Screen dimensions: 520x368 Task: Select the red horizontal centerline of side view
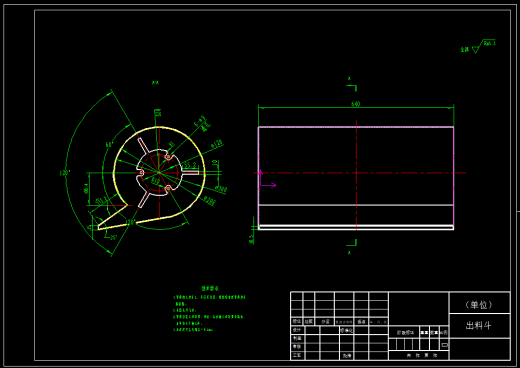tap(360, 173)
